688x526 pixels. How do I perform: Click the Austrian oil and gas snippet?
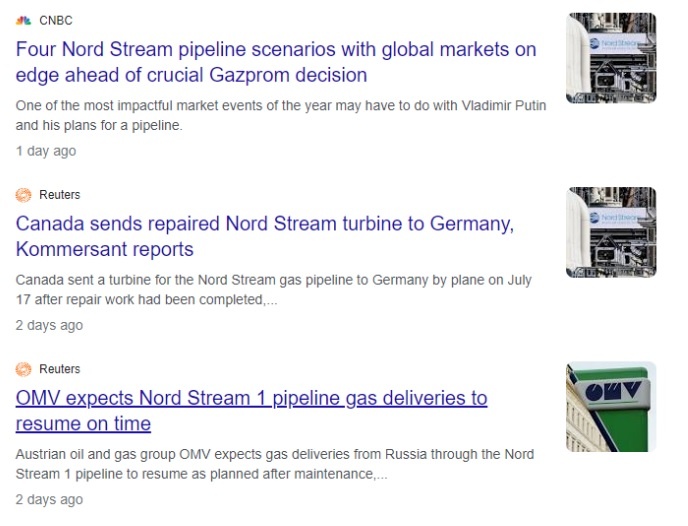click(x=275, y=464)
